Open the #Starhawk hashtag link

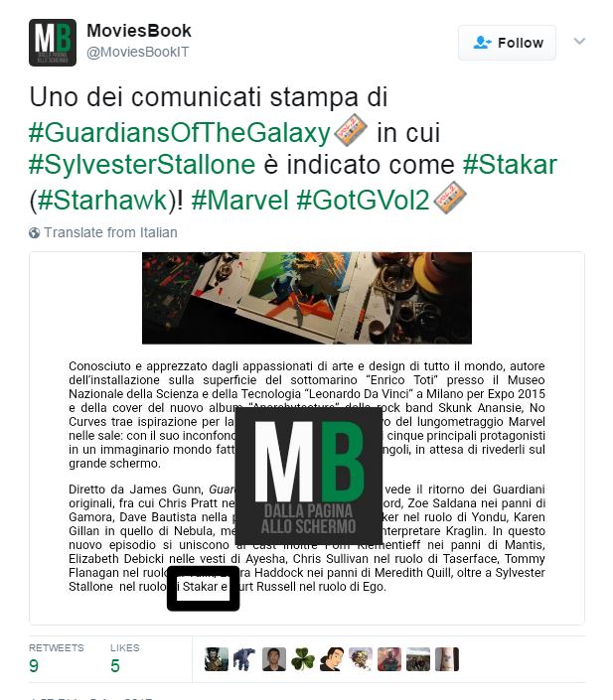(x=102, y=200)
